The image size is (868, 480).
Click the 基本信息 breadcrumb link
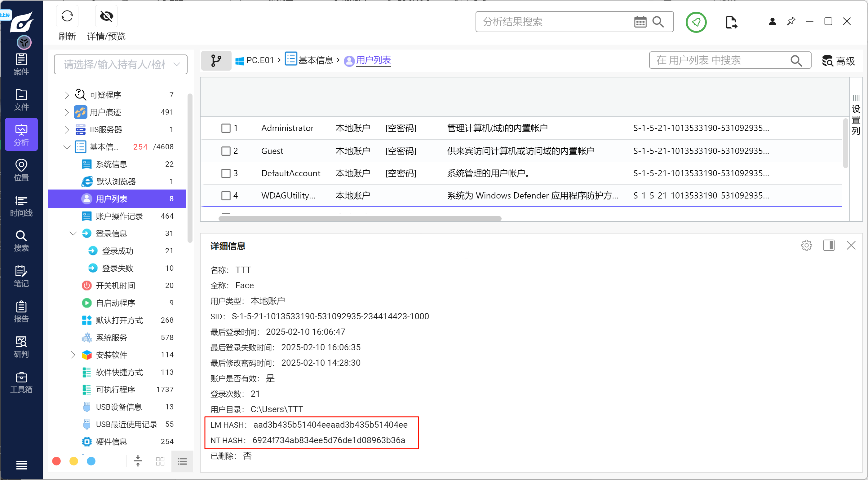(x=315, y=60)
